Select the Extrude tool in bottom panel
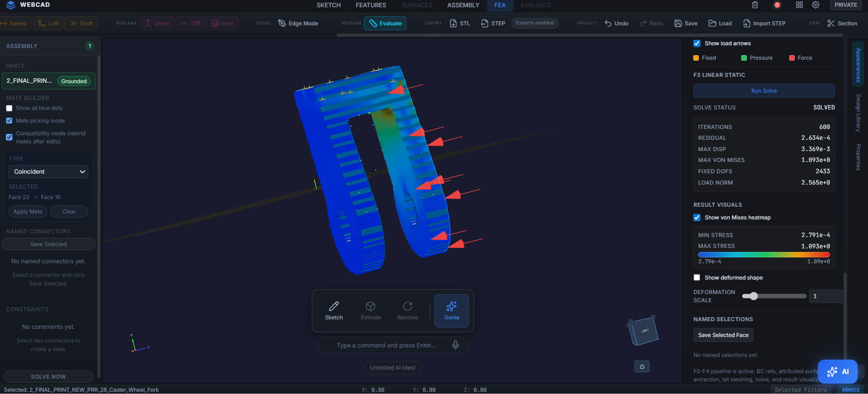The height and width of the screenshot is (394, 868). point(371,311)
